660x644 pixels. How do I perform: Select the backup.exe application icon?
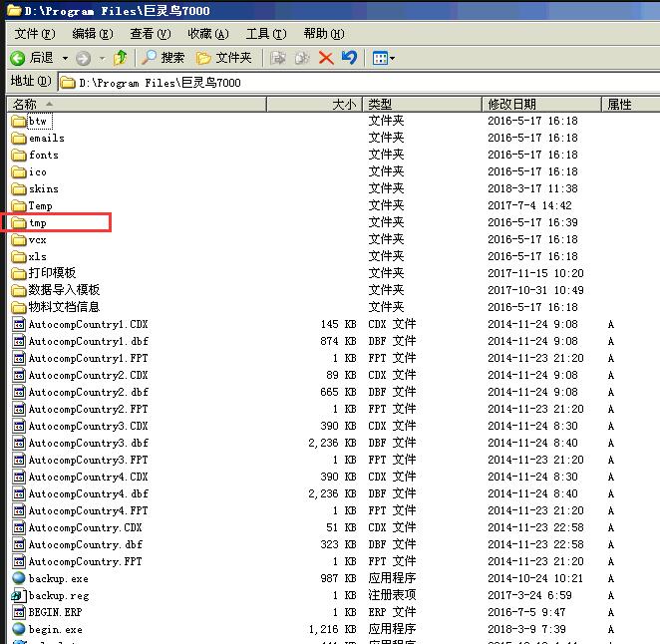(x=18, y=578)
